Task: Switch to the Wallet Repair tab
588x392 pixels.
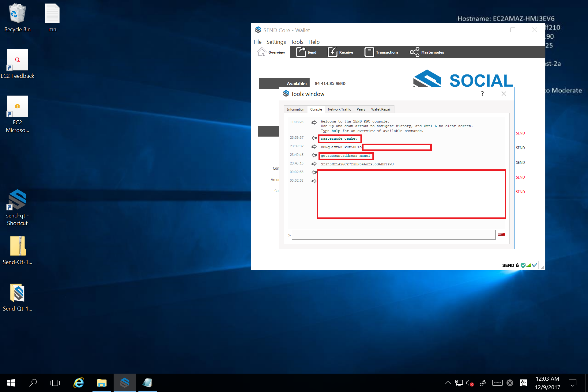Action: (381, 109)
